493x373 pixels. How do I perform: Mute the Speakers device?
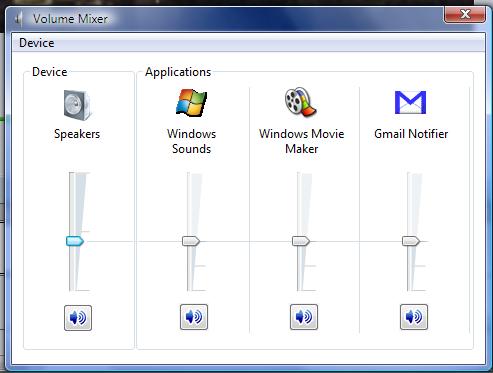point(78,318)
